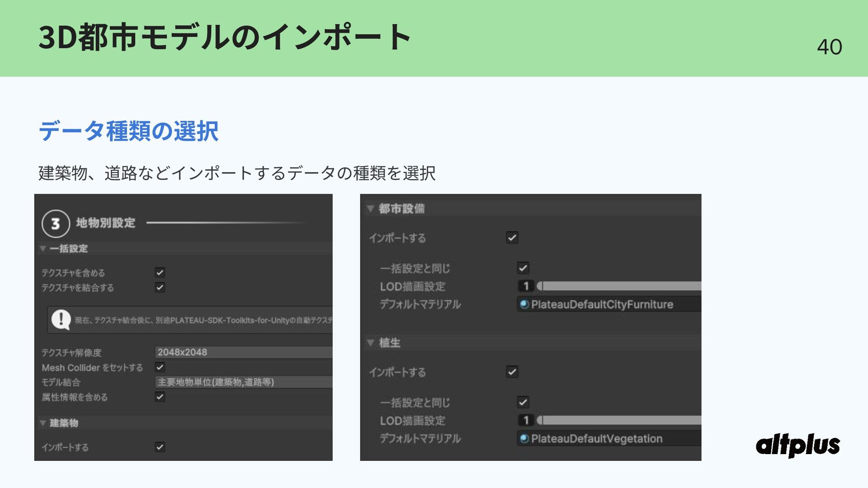Click the altplus logo
Screen dimensions: 868x488
point(798,446)
